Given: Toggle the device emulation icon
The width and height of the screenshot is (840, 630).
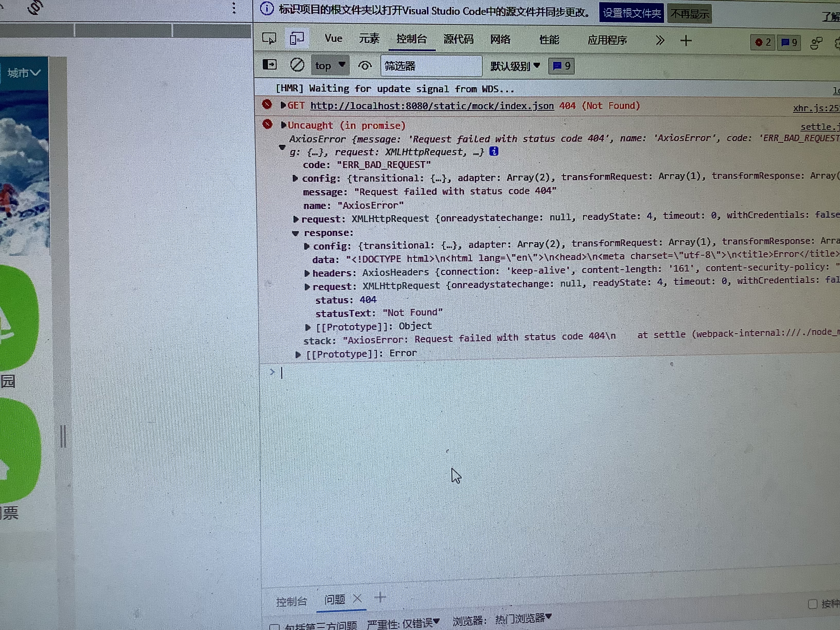Looking at the screenshot, I should [296, 38].
